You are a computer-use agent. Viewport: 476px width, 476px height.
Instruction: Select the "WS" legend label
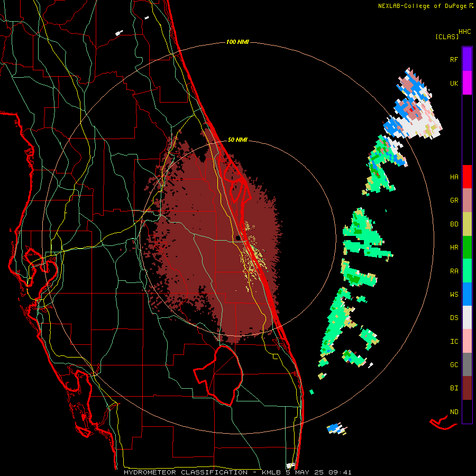pos(454,295)
